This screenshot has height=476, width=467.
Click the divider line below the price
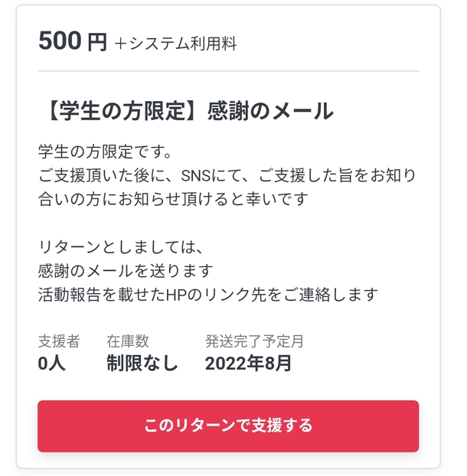tap(228, 71)
